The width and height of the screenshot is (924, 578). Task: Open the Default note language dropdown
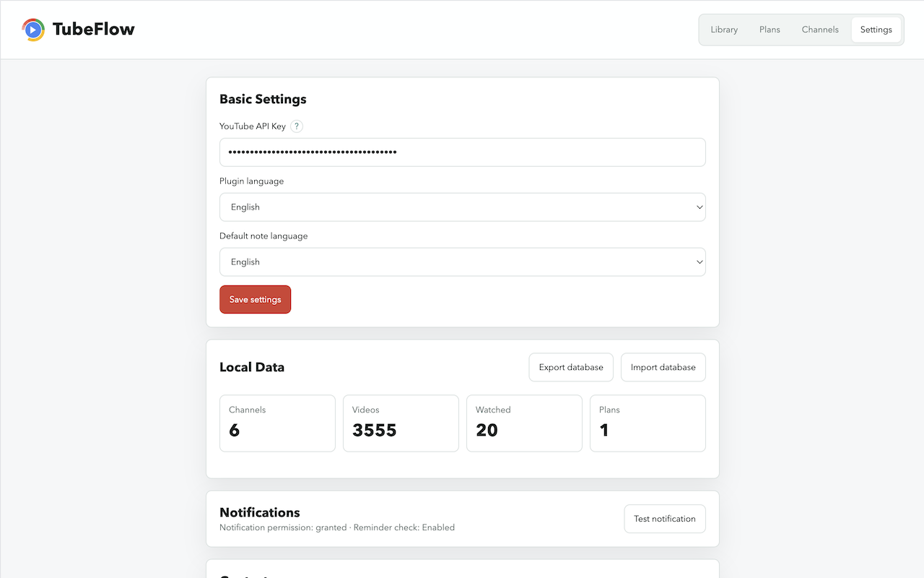click(463, 262)
